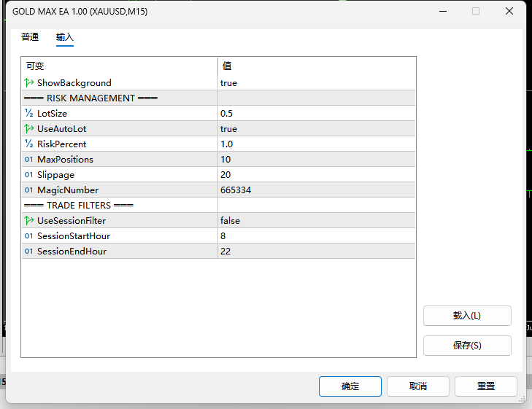Image resolution: width=532 pixels, height=409 pixels.
Task: Click the ShowBackground boolean type icon
Action: (x=29, y=82)
